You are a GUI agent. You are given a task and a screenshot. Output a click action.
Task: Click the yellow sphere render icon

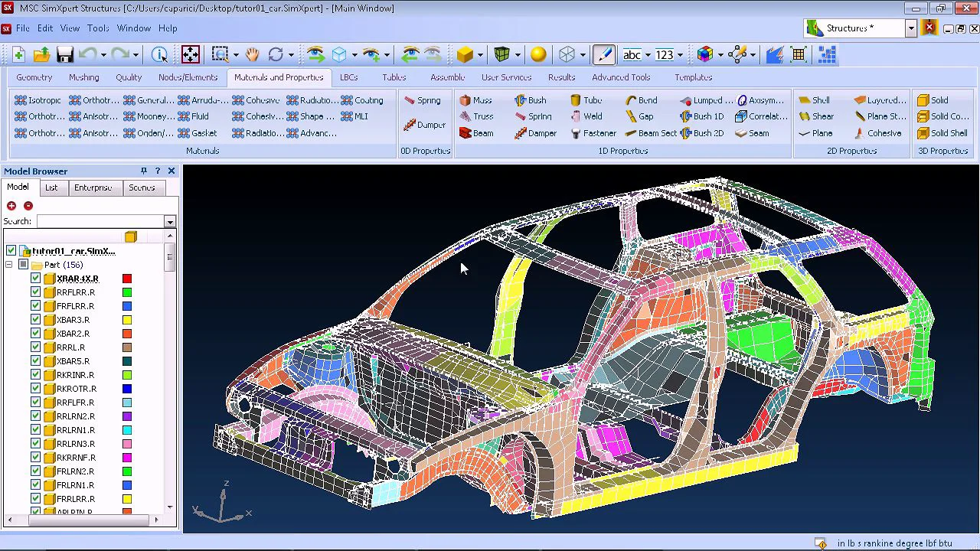pyautogui.click(x=538, y=54)
